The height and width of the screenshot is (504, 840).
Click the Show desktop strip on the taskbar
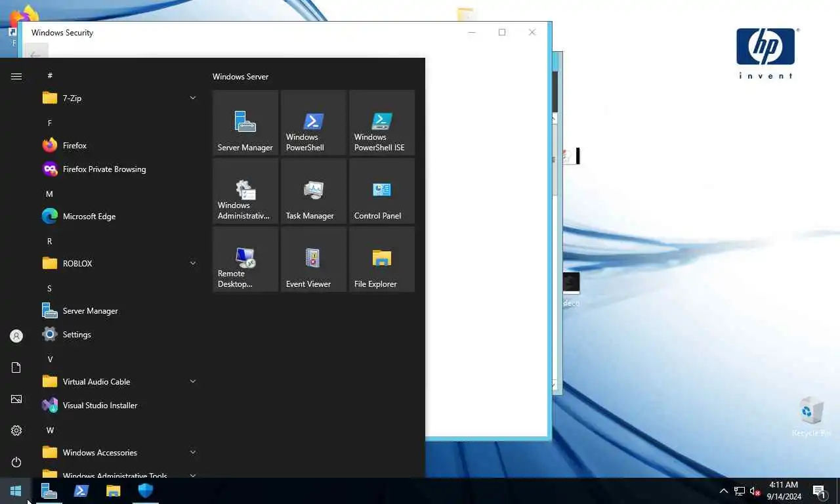point(838,491)
